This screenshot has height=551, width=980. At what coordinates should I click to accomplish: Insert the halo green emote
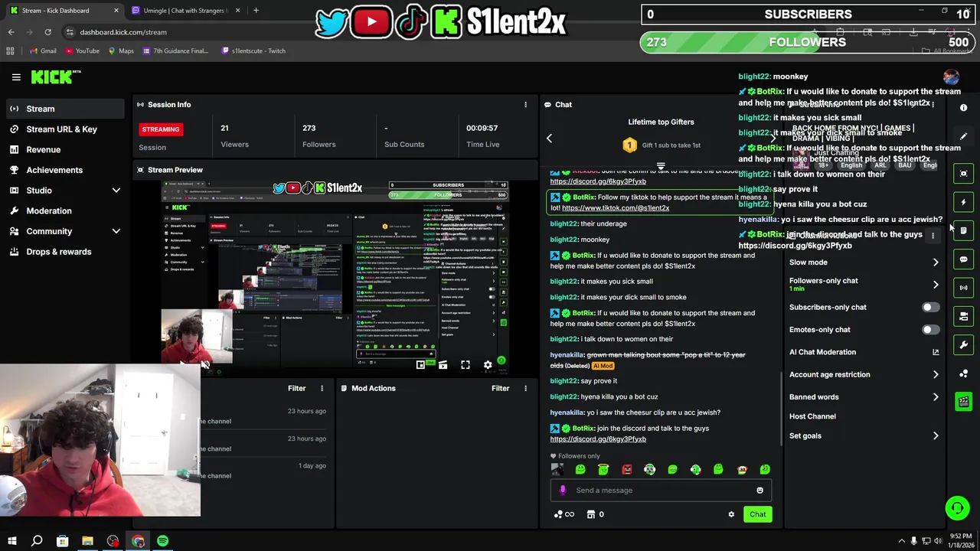603,469
